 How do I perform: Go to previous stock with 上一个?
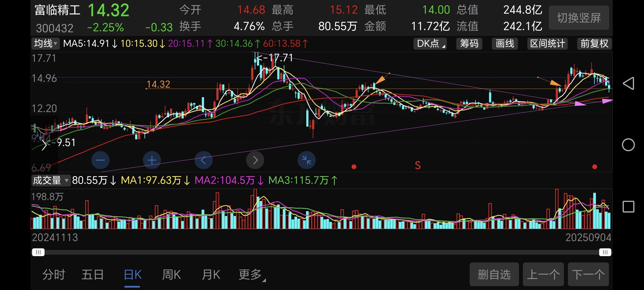pyautogui.click(x=543, y=274)
